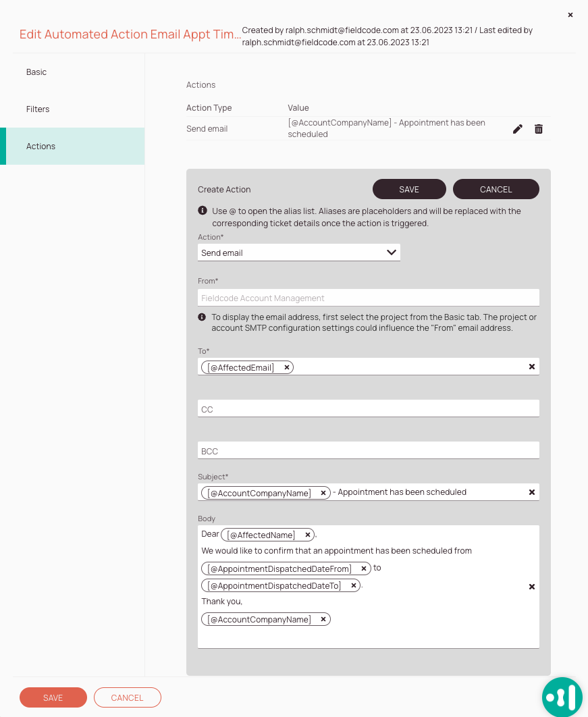The width and height of the screenshot is (588, 717).
Task: Delete the Send email action via trash icon
Action: [539, 129]
